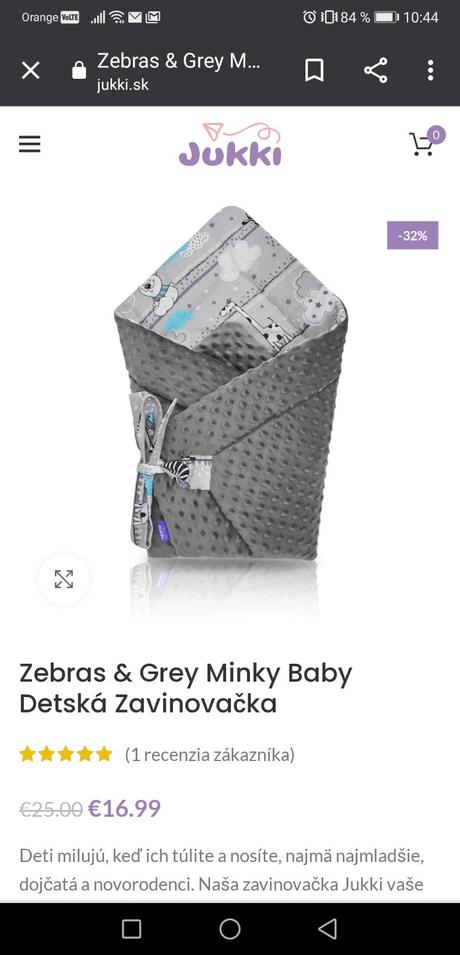The height and width of the screenshot is (955, 460).
Task: Go back with the triangle navigation button
Action: click(327, 929)
